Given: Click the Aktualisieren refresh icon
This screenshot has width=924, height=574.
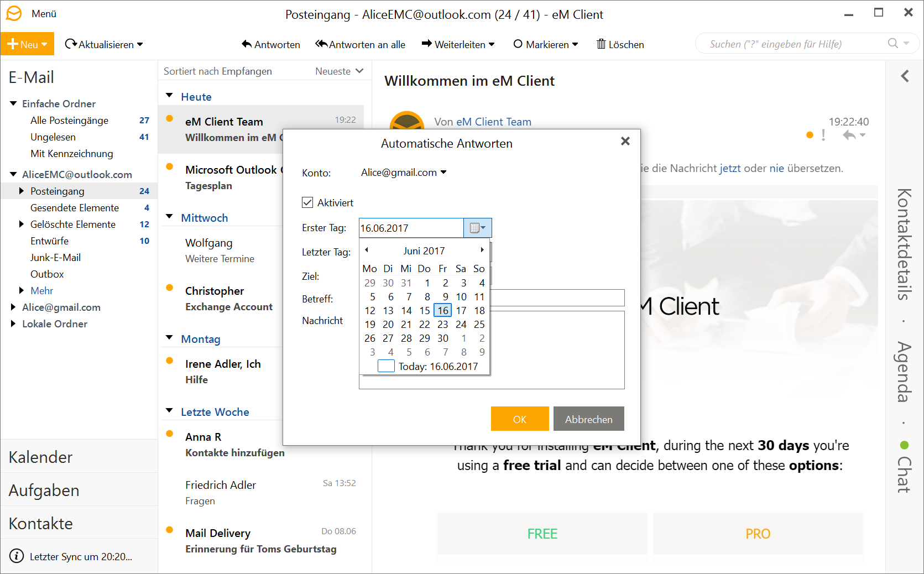Looking at the screenshot, I should [70, 44].
